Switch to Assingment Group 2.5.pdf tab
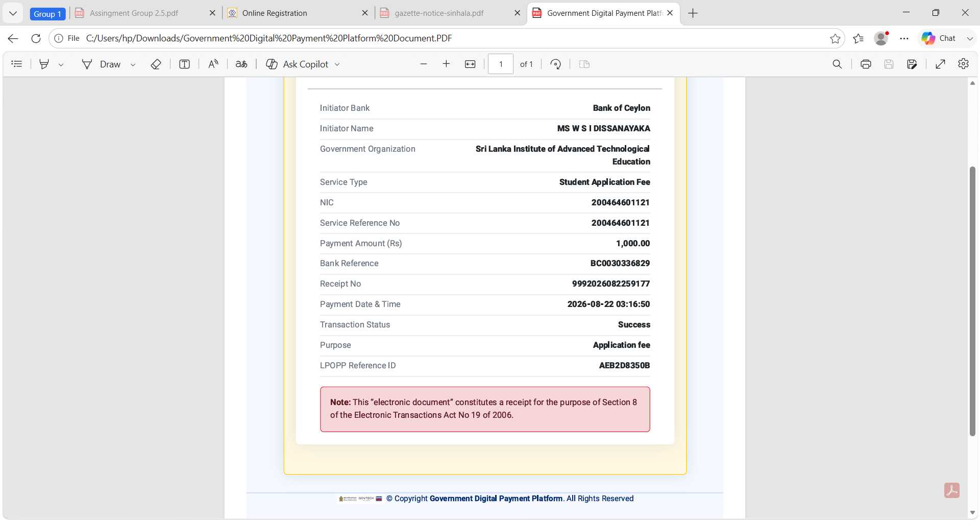 [x=134, y=13]
